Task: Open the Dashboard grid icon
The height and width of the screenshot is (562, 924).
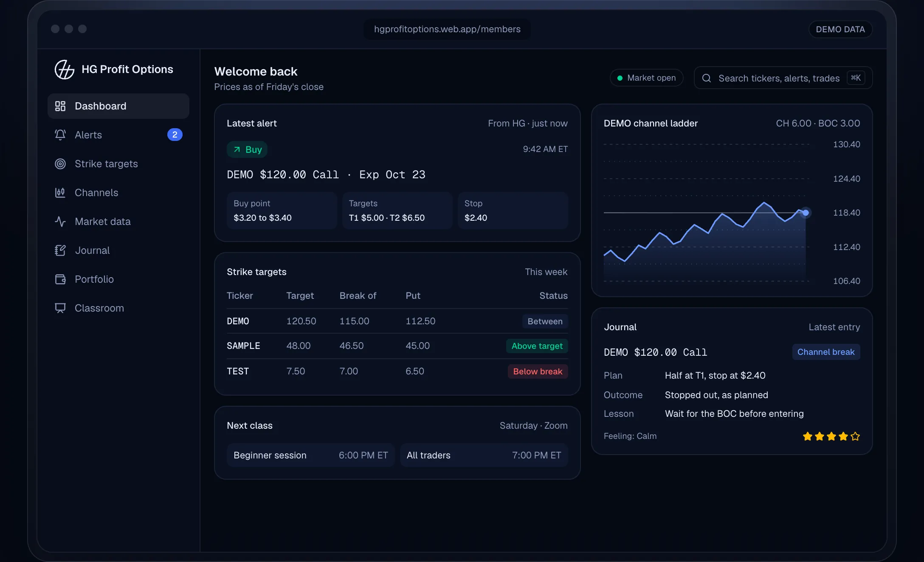Action: point(60,106)
